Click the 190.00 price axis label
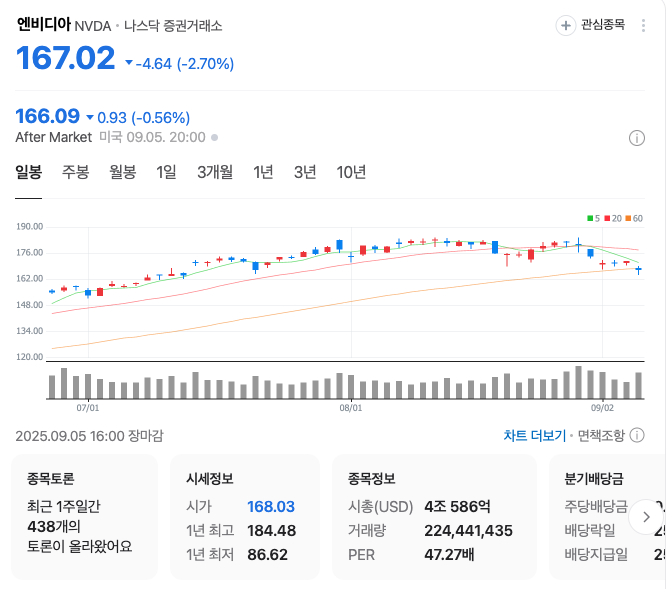 pyautogui.click(x=30, y=227)
